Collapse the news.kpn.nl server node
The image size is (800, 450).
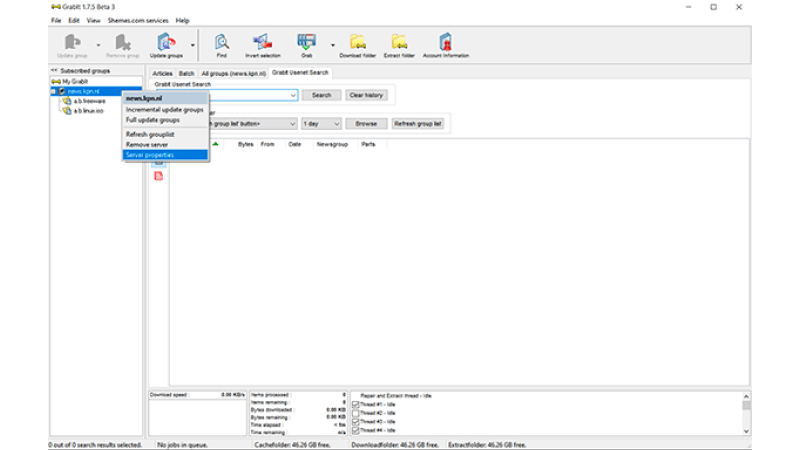53,91
